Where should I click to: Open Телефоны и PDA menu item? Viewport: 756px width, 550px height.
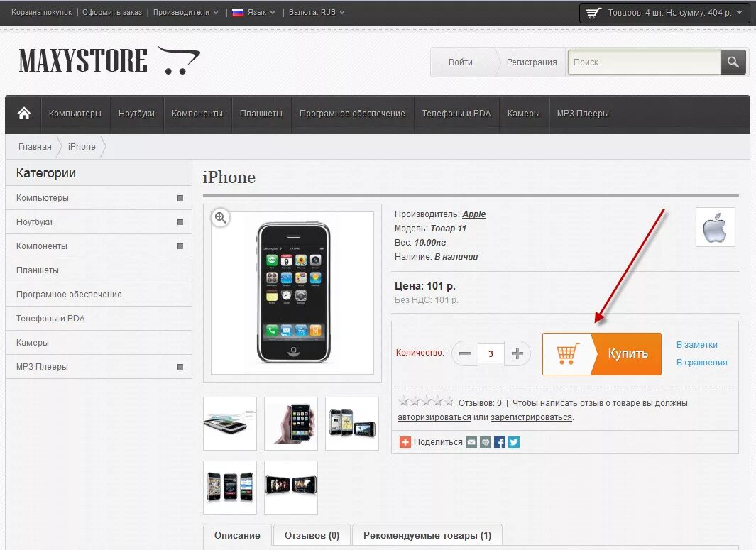(456, 114)
